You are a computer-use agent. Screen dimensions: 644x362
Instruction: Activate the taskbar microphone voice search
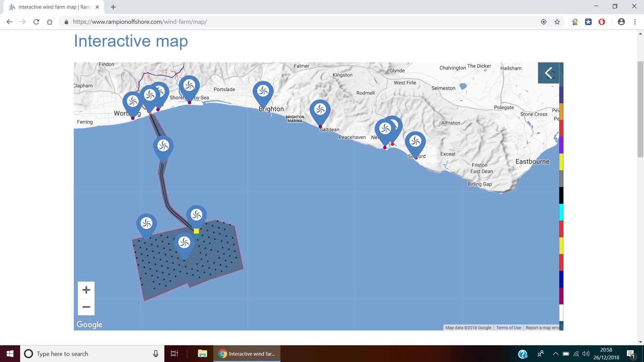[x=156, y=354]
